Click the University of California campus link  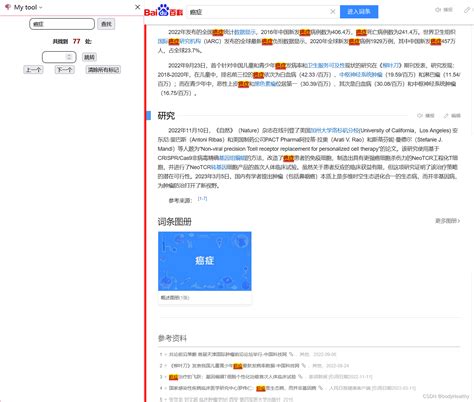pos(335,130)
